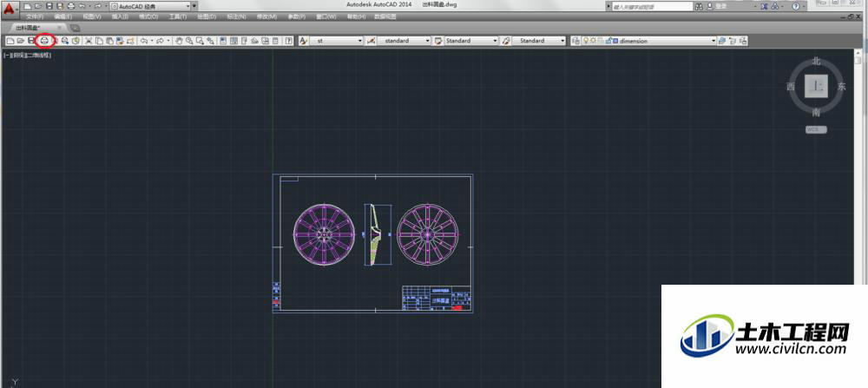
Task: Click 东 on the ViewCube compass
Action: click(841, 86)
